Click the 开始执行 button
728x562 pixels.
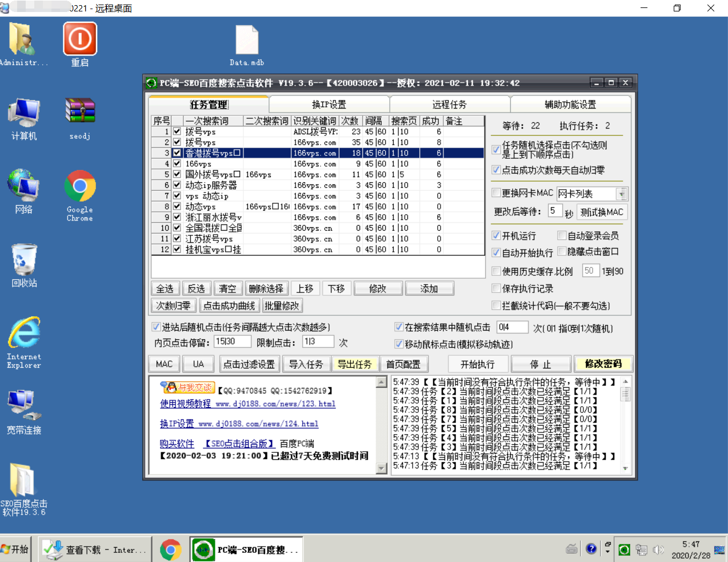pyautogui.click(x=478, y=364)
